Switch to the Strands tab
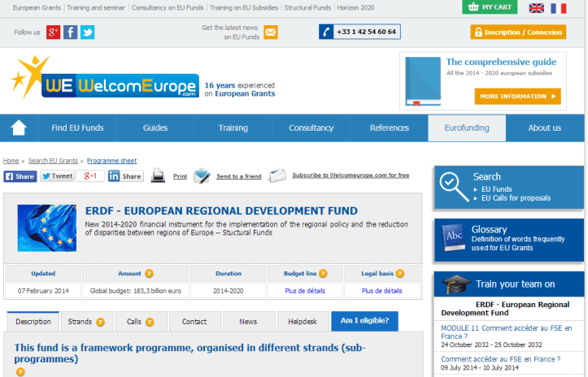 86,322
